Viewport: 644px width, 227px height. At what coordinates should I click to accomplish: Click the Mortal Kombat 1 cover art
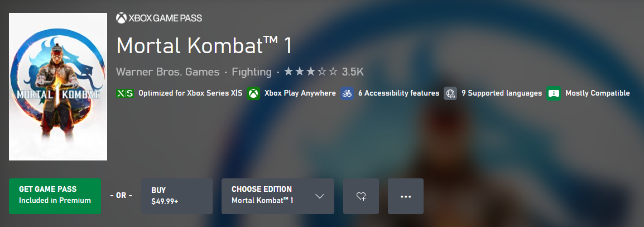[x=58, y=87]
